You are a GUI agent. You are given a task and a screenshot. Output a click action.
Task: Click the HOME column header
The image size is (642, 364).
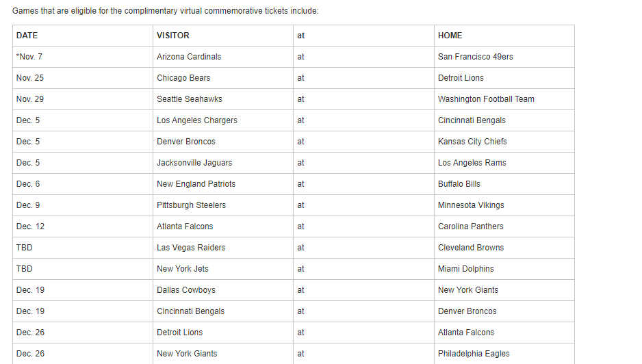[x=504, y=36]
